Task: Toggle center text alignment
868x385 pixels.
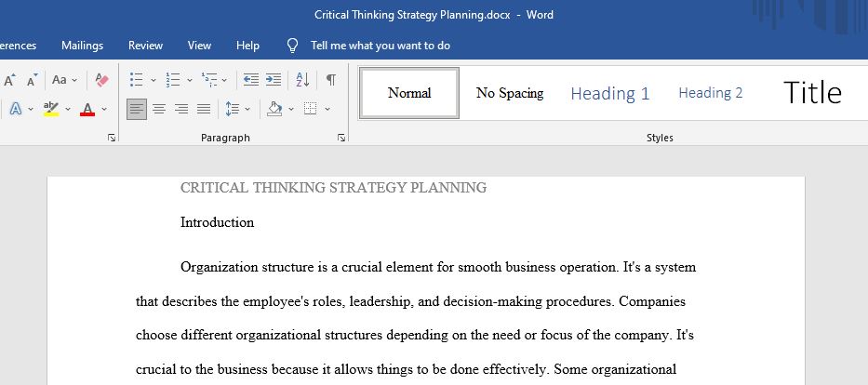Action: (159, 109)
